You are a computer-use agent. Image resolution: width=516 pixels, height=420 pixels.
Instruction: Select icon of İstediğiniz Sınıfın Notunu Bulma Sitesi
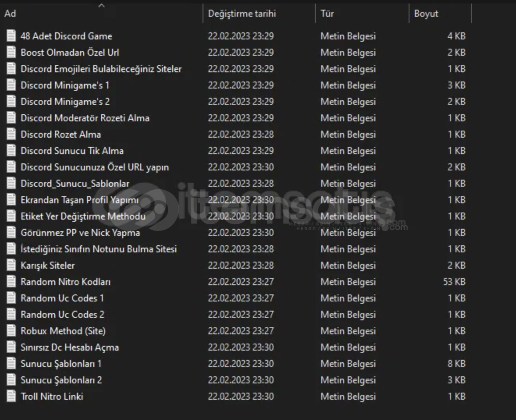(11, 249)
